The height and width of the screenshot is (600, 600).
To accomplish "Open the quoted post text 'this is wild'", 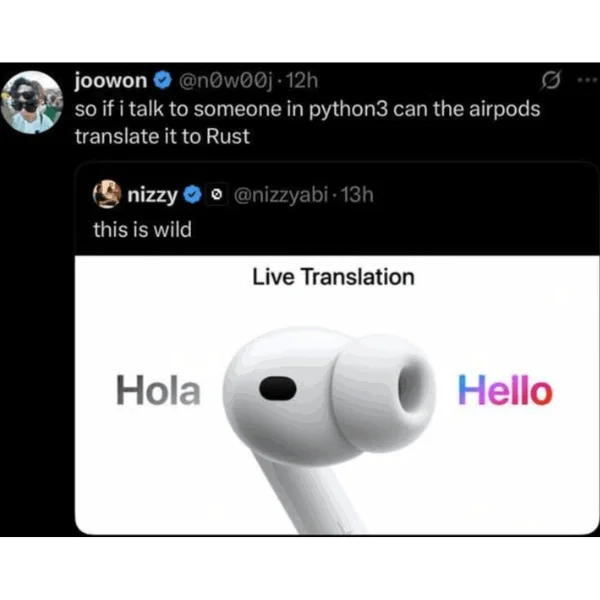I will pos(142,230).
